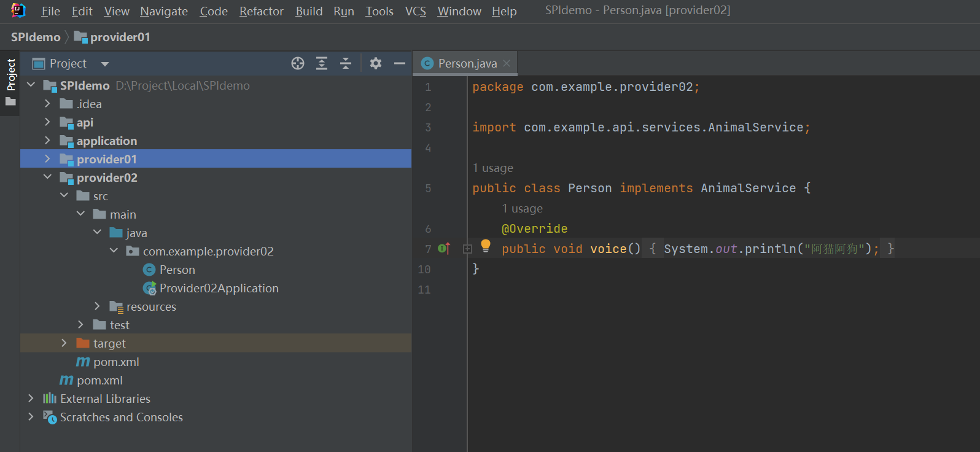Click the Person.java tab class icon
Image resolution: width=980 pixels, height=452 pixels.
tap(427, 63)
